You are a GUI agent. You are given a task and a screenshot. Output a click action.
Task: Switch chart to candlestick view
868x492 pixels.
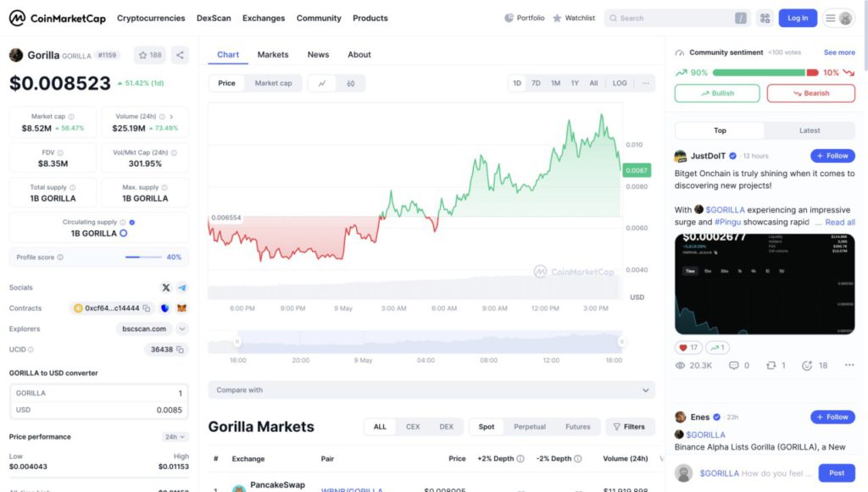(350, 83)
